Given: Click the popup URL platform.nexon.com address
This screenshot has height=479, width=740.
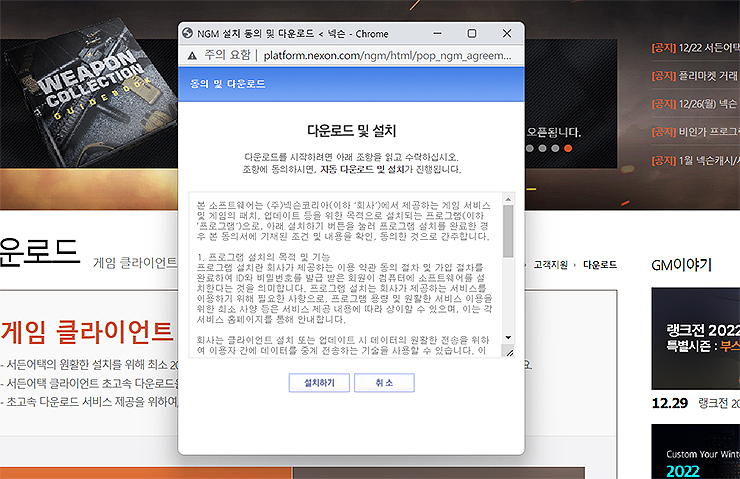Looking at the screenshot, I should coord(387,56).
